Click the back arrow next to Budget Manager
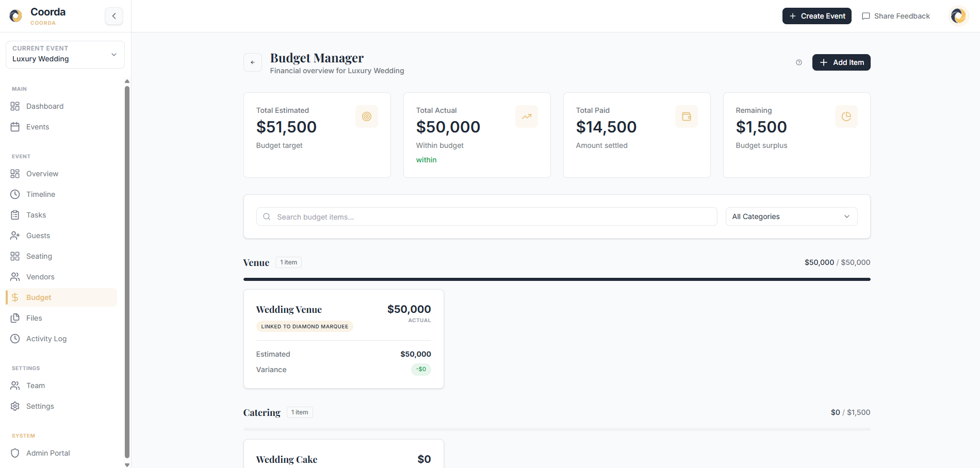Viewport: 980px width, 468px height. tap(253, 62)
